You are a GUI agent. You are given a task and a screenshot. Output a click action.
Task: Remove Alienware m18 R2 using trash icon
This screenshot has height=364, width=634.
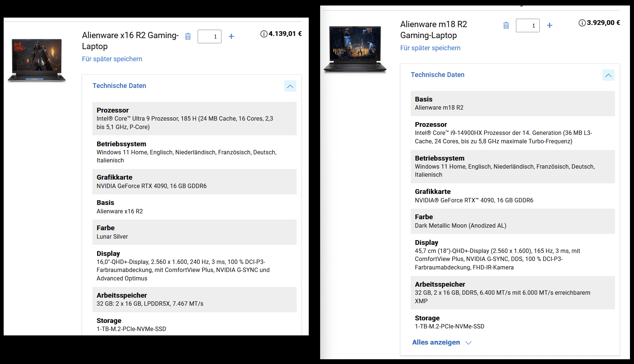[x=506, y=25]
